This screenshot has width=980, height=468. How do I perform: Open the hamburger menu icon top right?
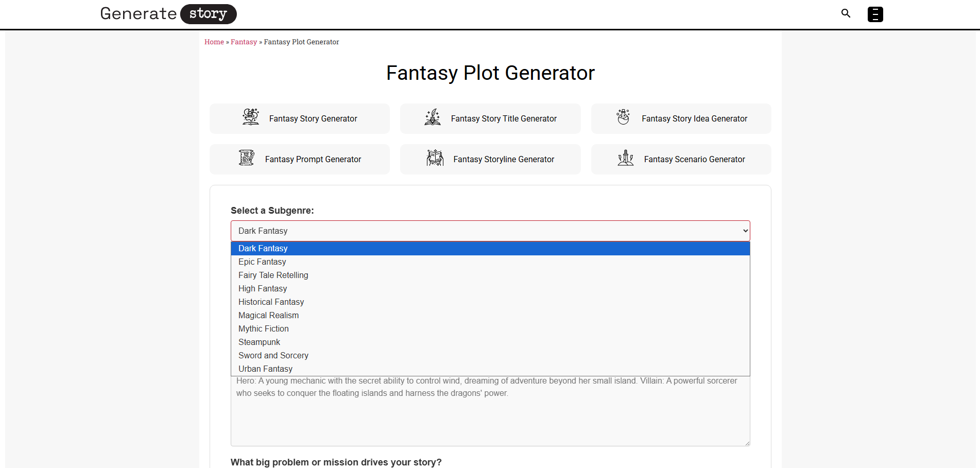click(875, 14)
